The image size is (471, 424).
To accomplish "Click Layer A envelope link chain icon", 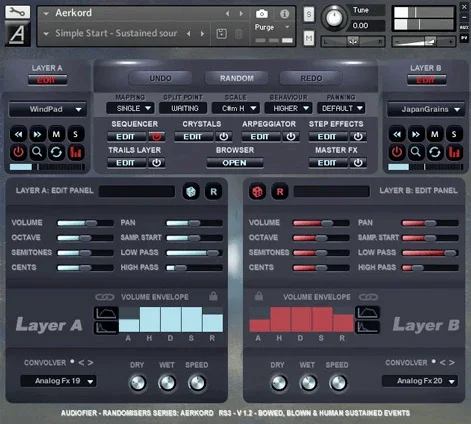I will [105, 297].
